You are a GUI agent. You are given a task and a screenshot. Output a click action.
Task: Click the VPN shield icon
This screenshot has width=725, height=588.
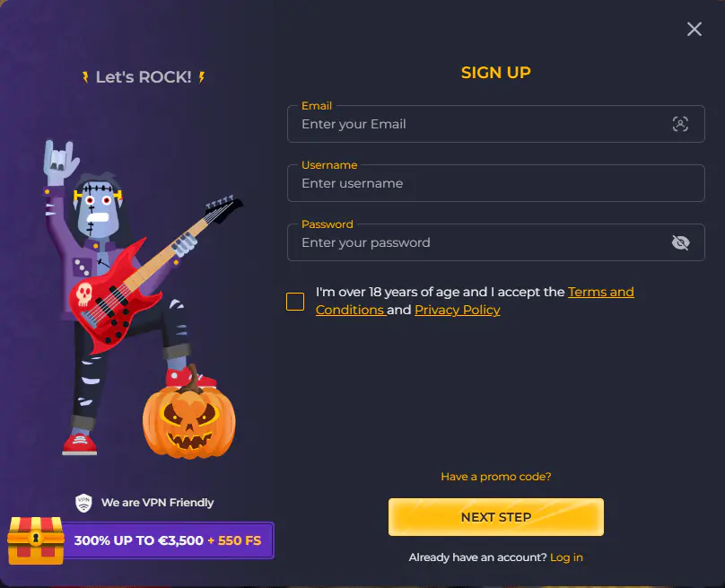coord(83,503)
